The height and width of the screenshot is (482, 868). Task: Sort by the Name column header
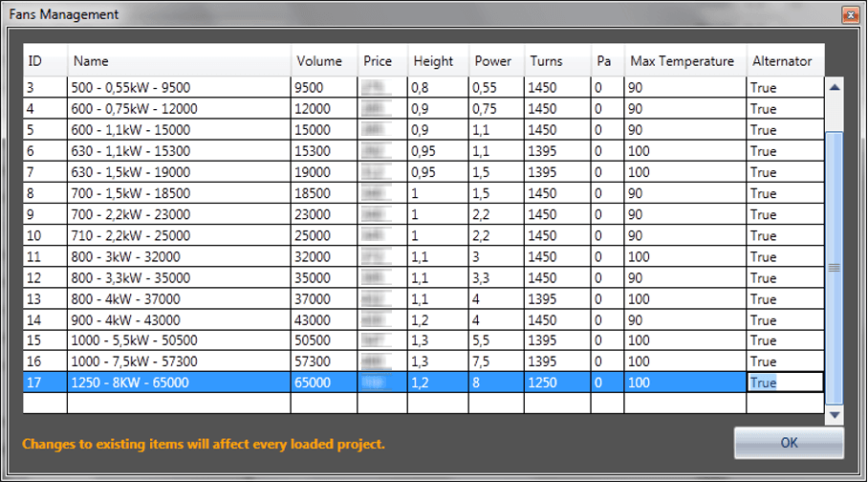tap(179, 60)
